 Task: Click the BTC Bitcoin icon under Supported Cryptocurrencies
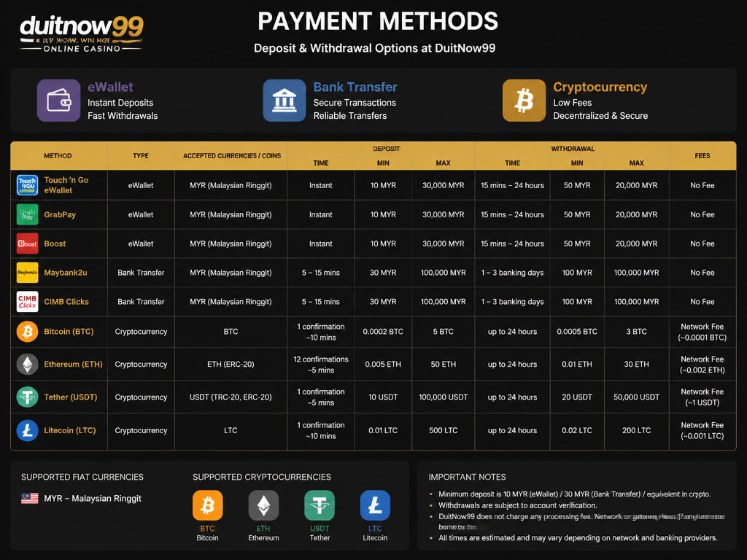[x=208, y=505]
